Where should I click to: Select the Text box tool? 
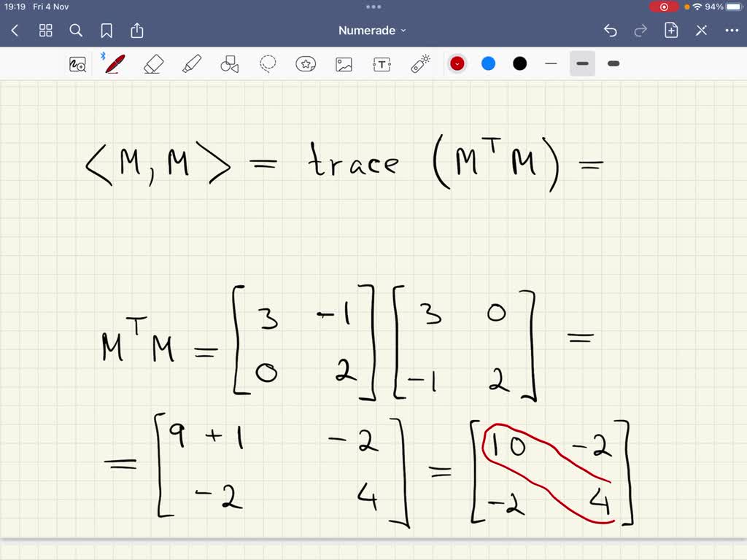(x=382, y=63)
